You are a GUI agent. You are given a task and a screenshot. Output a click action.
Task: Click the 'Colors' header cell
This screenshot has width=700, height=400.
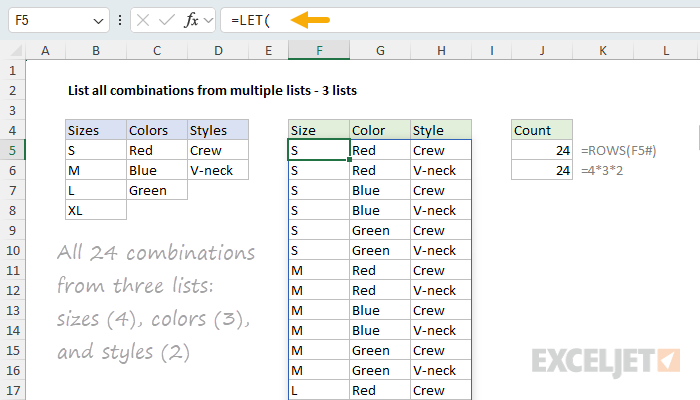click(157, 130)
